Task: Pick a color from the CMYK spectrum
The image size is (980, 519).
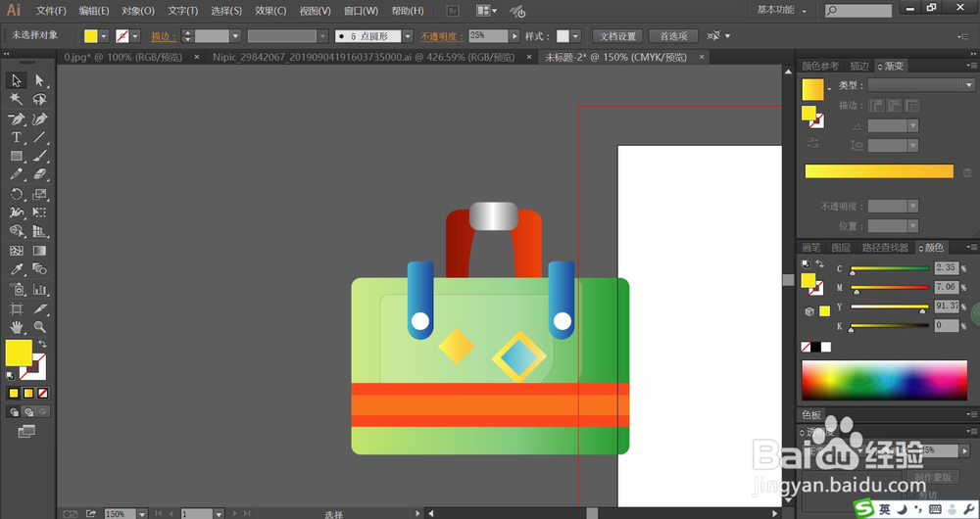Action: (884, 380)
